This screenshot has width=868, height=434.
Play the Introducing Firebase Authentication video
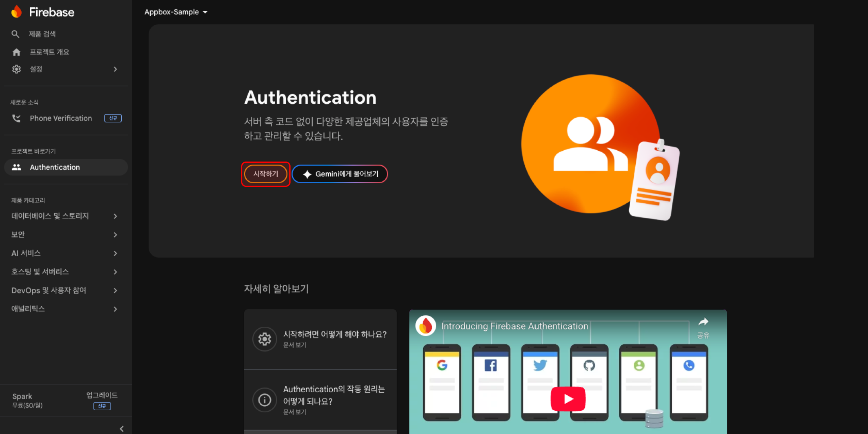[x=568, y=399]
